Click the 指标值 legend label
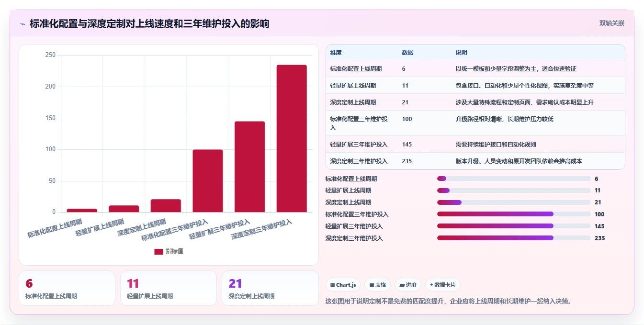 [x=174, y=251]
